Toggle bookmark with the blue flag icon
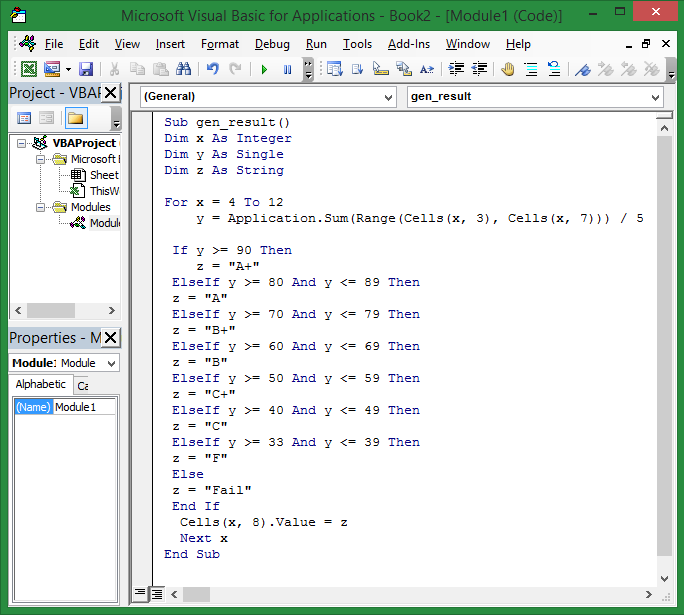This screenshot has width=684, height=615. pyautogui.click(x=583, y=69)
